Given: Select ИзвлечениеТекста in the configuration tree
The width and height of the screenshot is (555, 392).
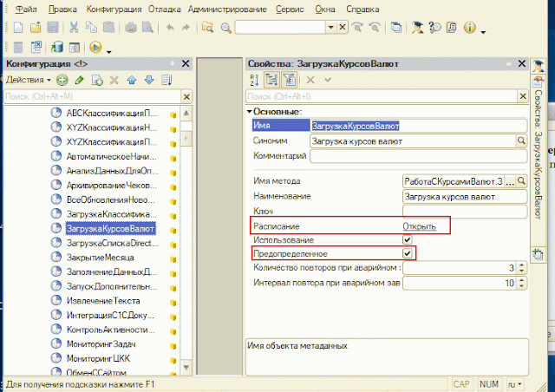Looking at the screenshot, I should click(103, 301).
